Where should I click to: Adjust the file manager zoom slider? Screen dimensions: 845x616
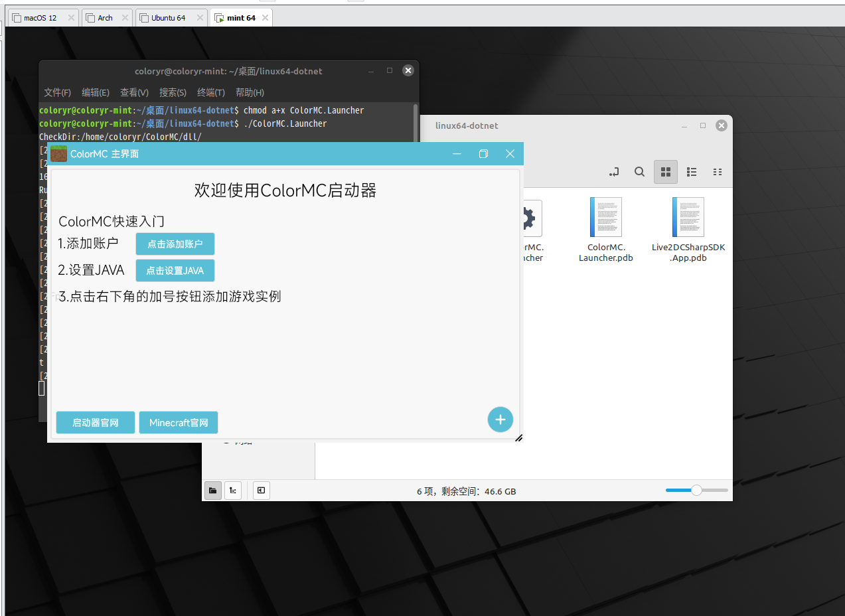[x=696, y=491]
